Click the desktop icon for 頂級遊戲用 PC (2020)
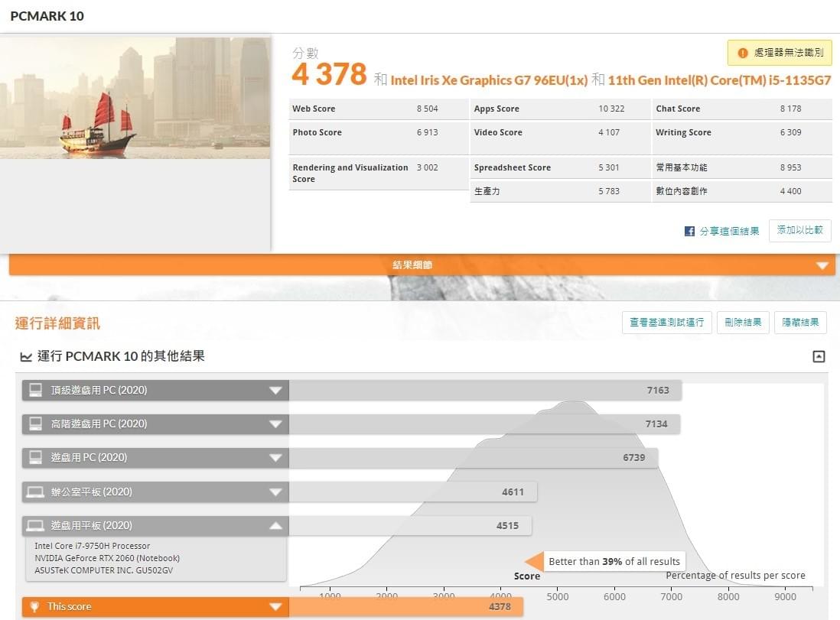The image size is (840, 620). (x=35, y=390)
